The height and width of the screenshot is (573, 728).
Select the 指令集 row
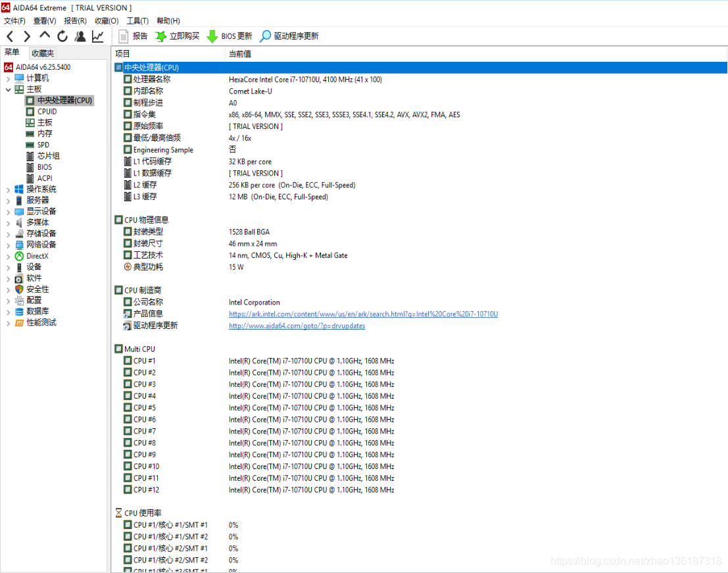tap(421, 114)
